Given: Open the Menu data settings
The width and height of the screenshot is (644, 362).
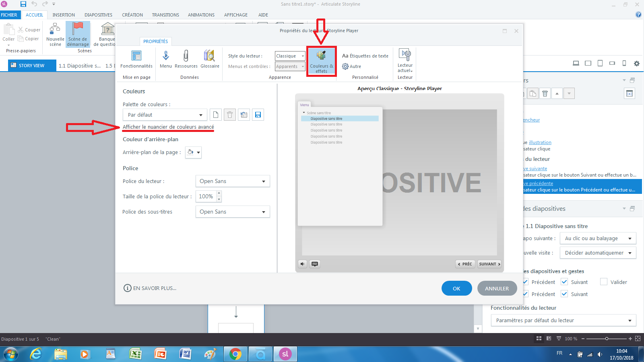Looking at the screenshot, I should (x=166, y=59).
